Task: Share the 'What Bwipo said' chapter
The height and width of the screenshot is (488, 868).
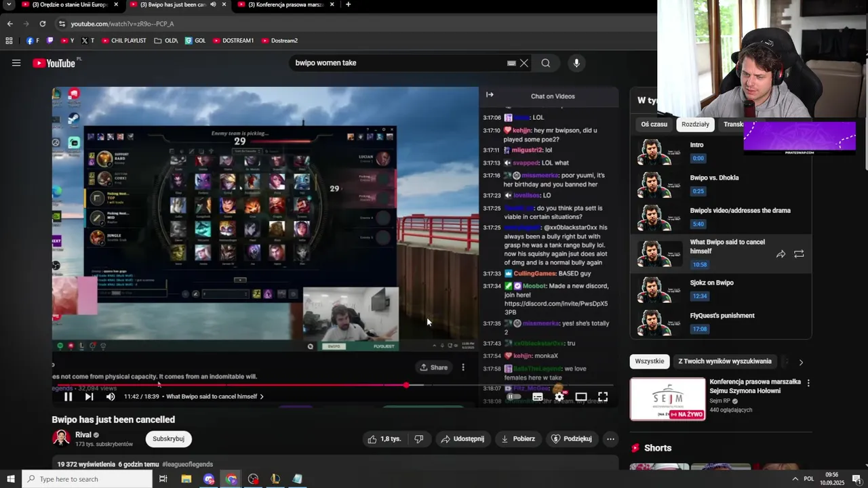Action: tap(781, 254)
